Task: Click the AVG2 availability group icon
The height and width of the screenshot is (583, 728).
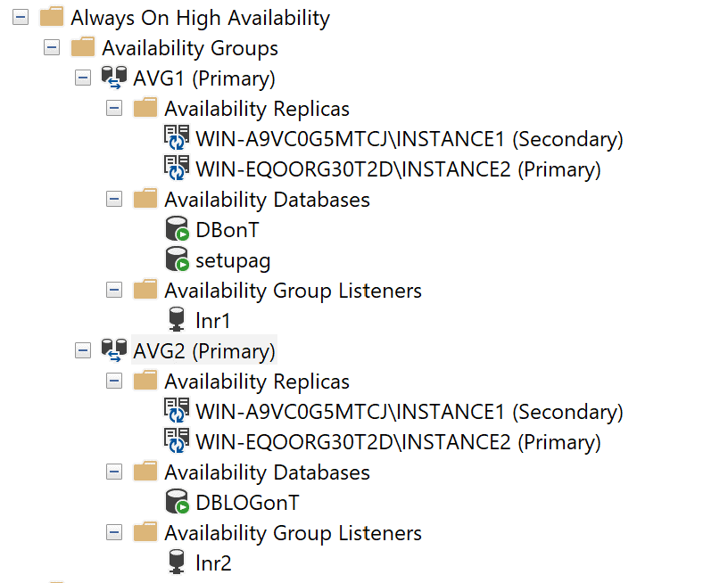Action: [x=113, y=351]
